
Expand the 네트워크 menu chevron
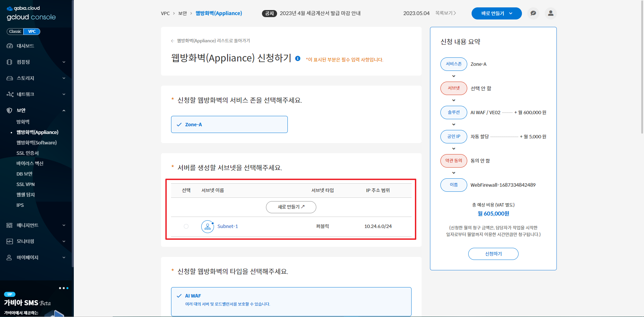tap(64, 94)
